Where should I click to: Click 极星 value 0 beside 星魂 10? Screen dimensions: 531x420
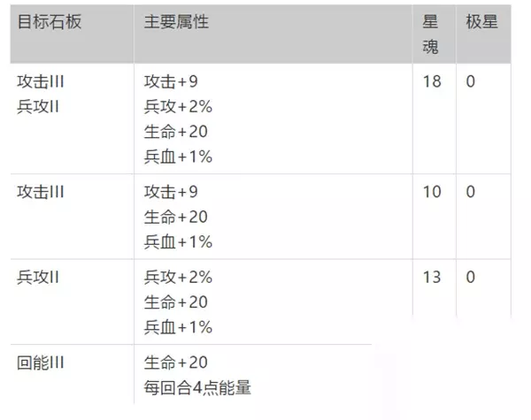pyautogui.click(x=471, y=192)
